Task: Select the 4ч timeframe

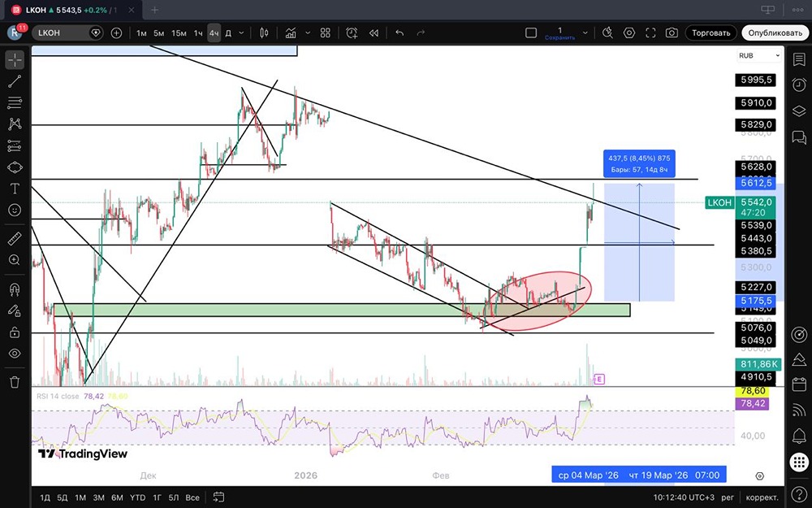Action: click(214, 33)
